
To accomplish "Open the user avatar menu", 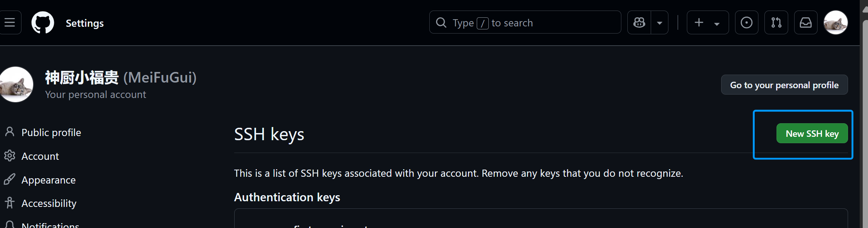I will tap(836, 23).
